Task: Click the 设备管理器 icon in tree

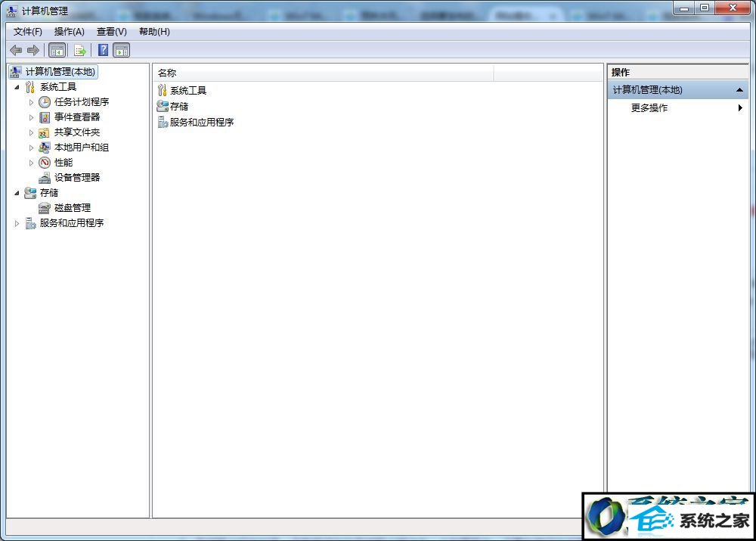Action: click(x=45, y=178)
